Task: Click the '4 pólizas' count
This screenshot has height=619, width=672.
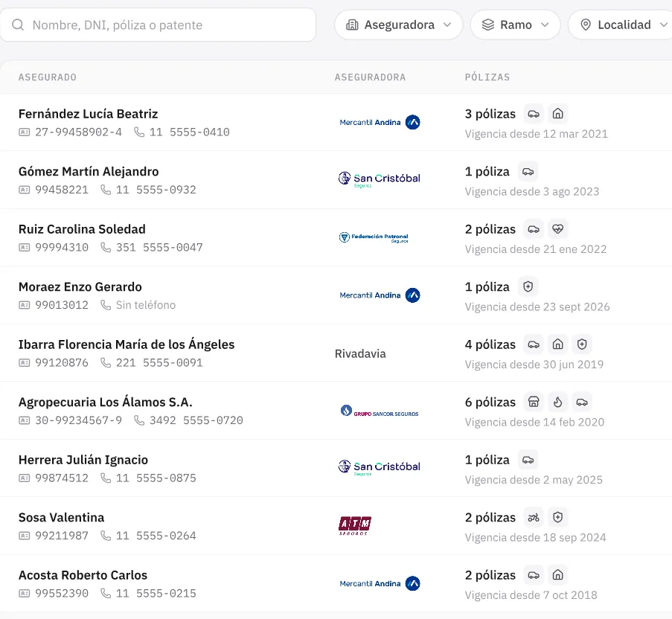Action: click(x=490, y=344)
